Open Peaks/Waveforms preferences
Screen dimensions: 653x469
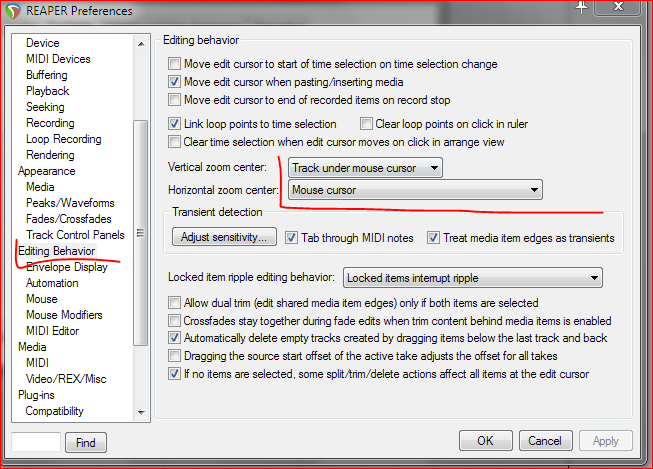(70, 203)
